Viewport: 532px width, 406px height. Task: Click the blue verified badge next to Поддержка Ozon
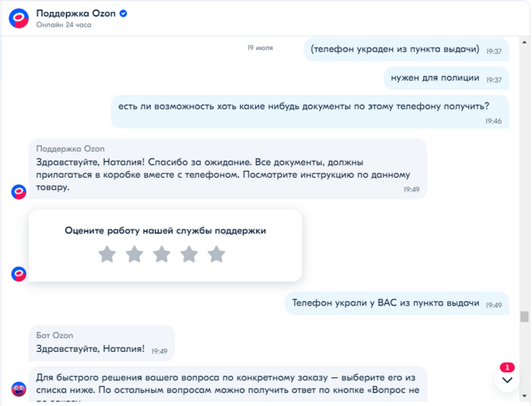[123, 14]
